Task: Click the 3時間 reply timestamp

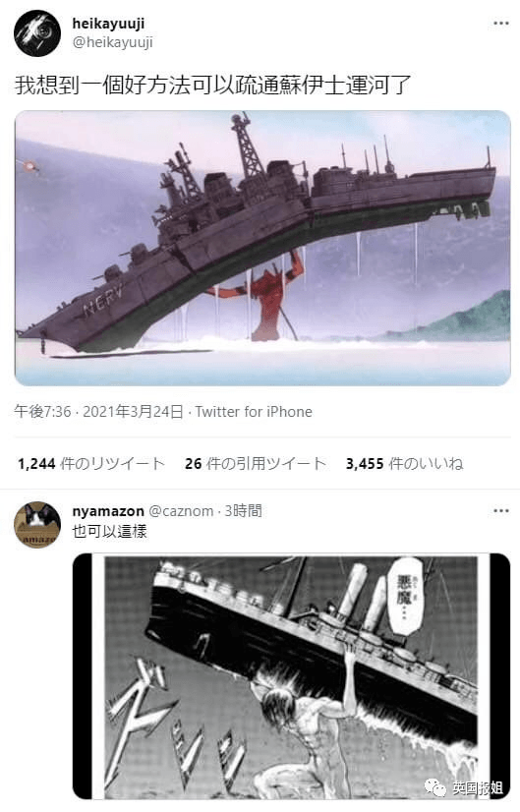Action: (x=243, y=511)
